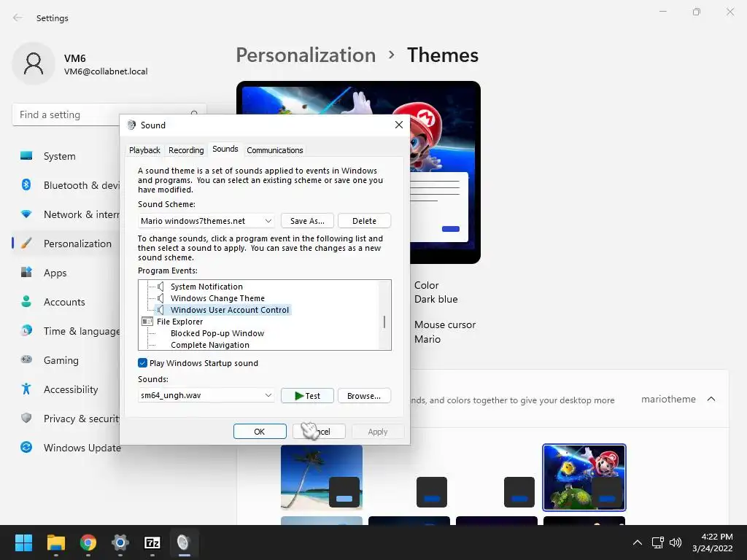Click the Personalization breadcrumb link

click(x=306, y=55)
